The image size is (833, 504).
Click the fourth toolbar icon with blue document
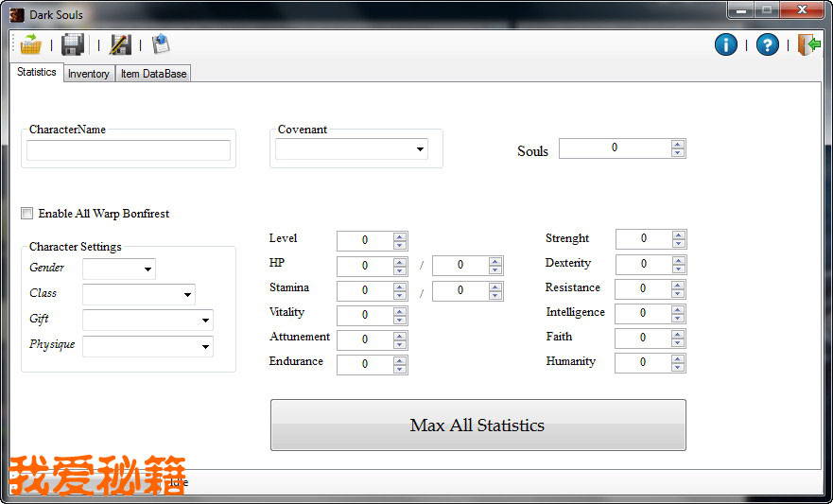[x=160, y=44]
